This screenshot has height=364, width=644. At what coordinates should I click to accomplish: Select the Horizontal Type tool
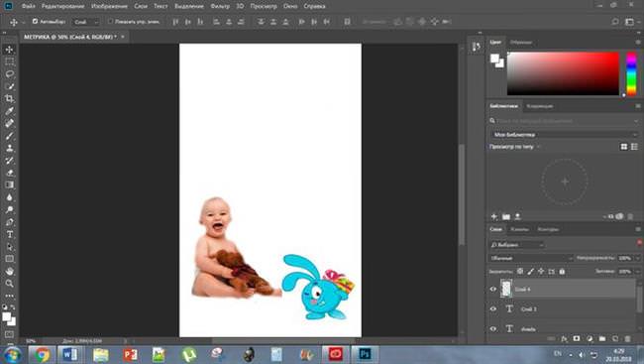tap(10, 234)
